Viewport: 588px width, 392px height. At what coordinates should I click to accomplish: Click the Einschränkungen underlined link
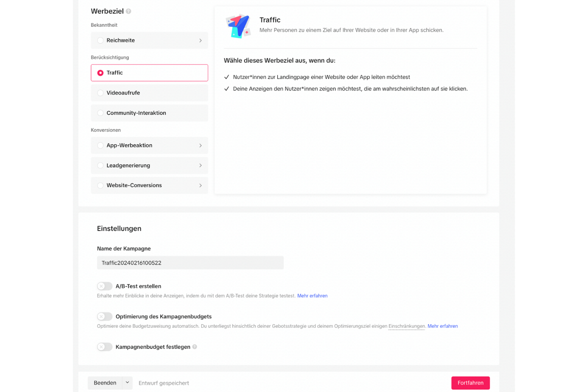[407, 326]
